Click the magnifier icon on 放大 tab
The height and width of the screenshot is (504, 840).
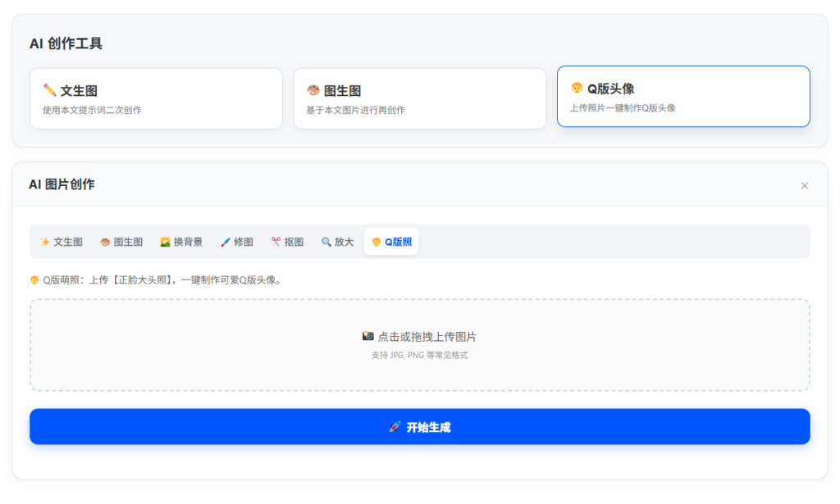pos(325,241)
